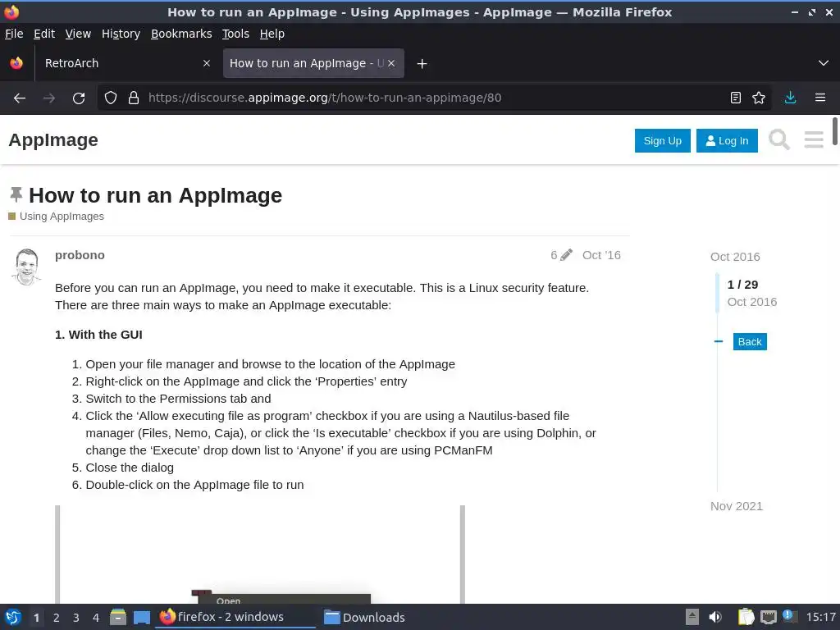Click the timeline Back button

coord(750,342)
